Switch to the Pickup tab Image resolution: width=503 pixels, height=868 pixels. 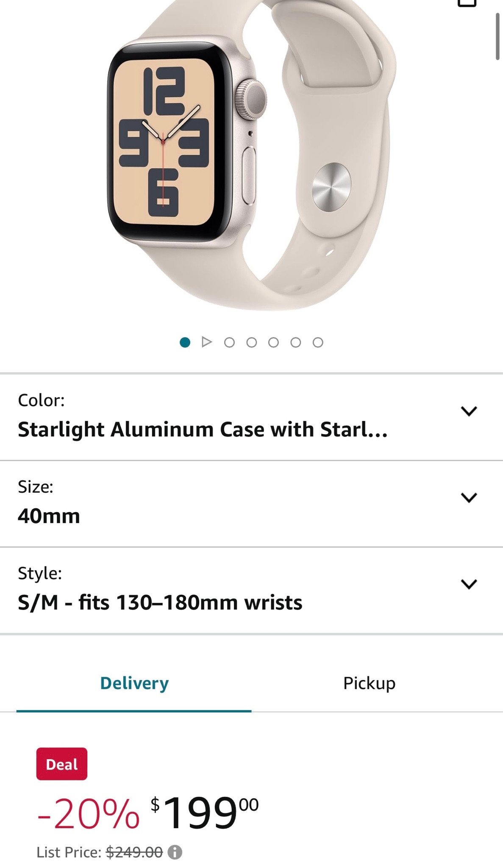tap(369, 682)
